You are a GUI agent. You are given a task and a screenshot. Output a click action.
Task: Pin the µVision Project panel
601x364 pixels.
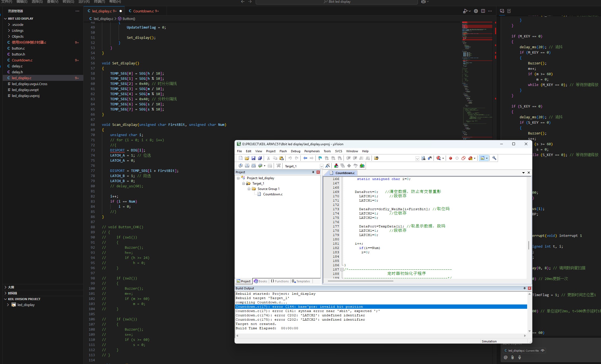(x=313, y=172)
